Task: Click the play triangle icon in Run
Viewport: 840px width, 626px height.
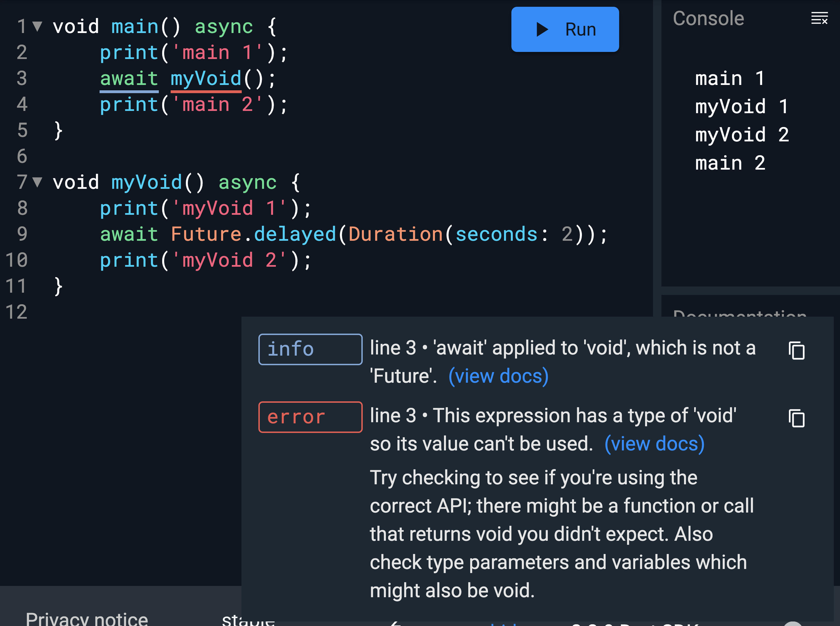Action: click(542, 29)
